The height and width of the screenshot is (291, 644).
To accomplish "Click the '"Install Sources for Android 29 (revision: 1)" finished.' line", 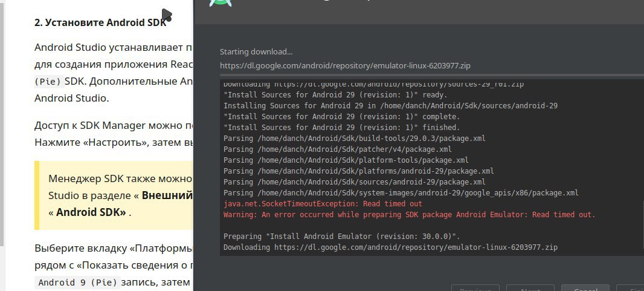I will 342,128.
